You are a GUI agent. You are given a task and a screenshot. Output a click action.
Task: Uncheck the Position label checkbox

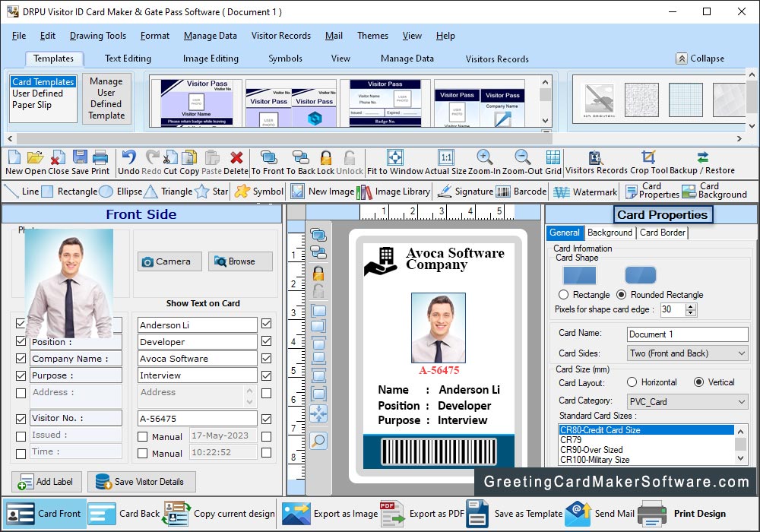(21, 341)
